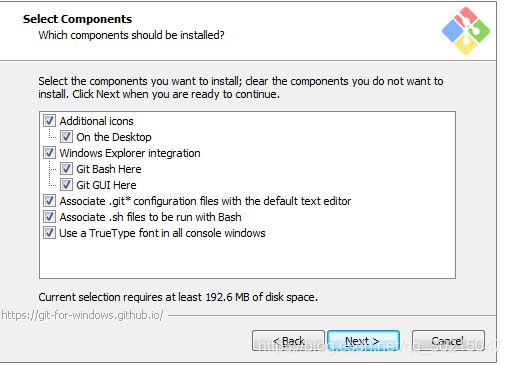Uncheck the Git Bash Here option
This screenshot has width=512, height=365.
pos(66,169)
